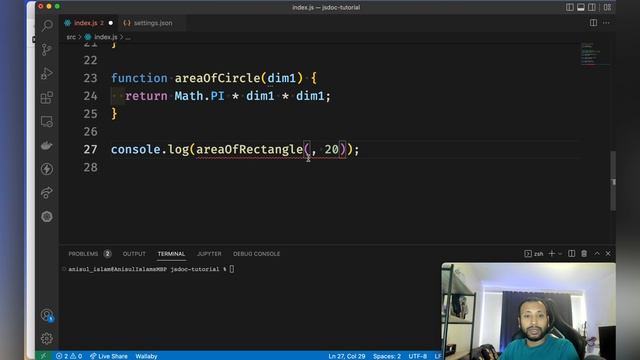Open the Manage settings gear
The image size is (640, 360).
47,338
